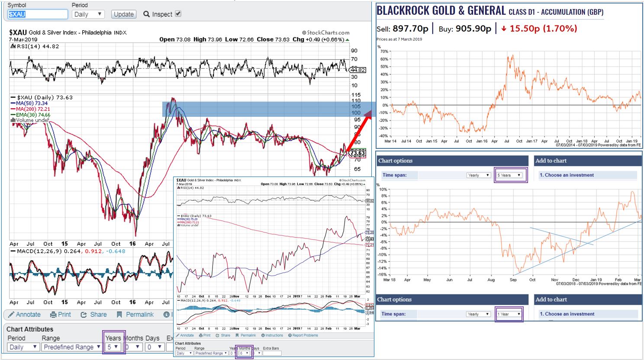
Task: Open the Period dropdown beside the Symbol field
Action: 88,14
